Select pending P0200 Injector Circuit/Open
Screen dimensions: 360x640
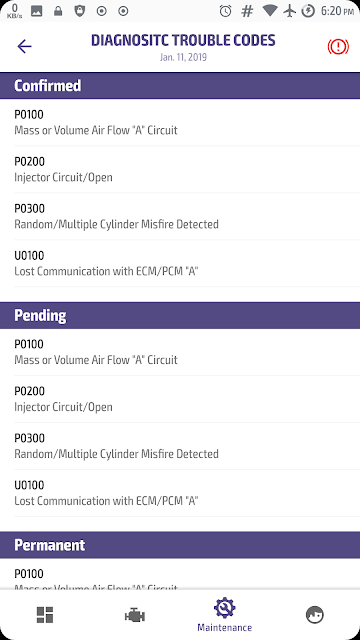click(x=180, y=399)
